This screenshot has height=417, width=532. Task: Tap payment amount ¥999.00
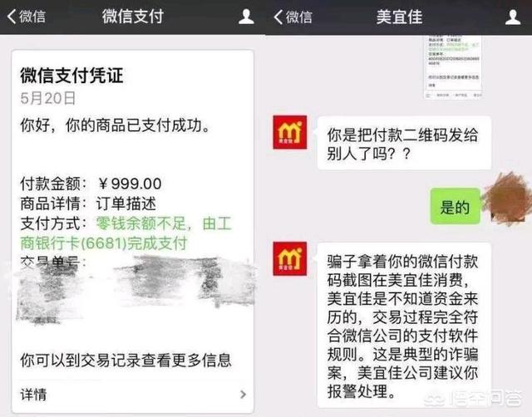[130, 184]
